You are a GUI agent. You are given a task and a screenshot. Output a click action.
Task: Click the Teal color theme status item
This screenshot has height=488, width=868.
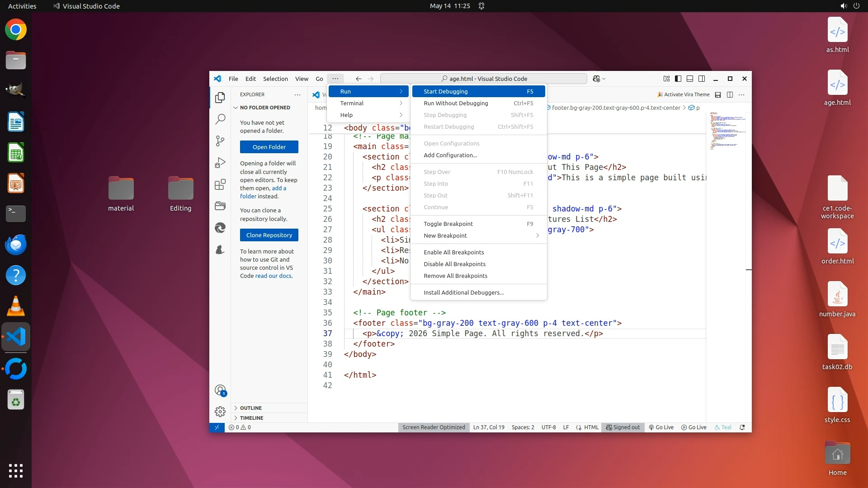tap(723, 427)
